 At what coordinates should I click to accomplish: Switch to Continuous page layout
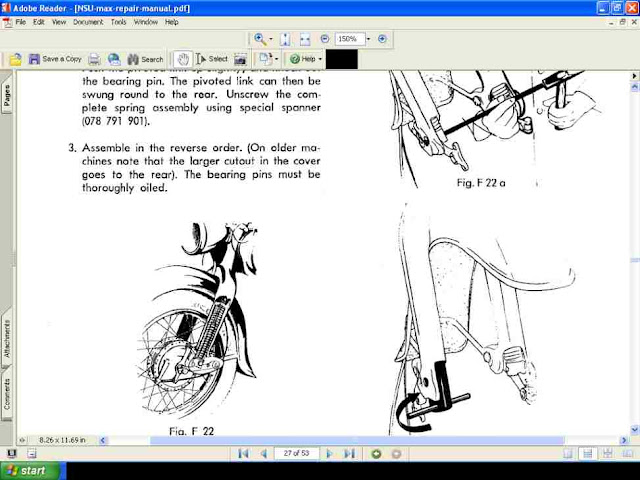pyautogui.click(x=588, y=453)
